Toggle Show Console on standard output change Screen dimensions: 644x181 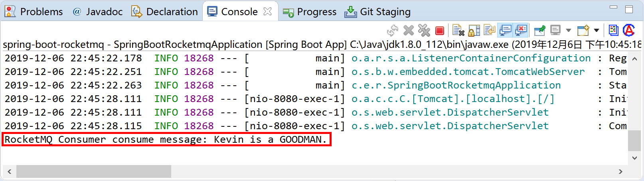pyautogui.click(x=506, y=31)
